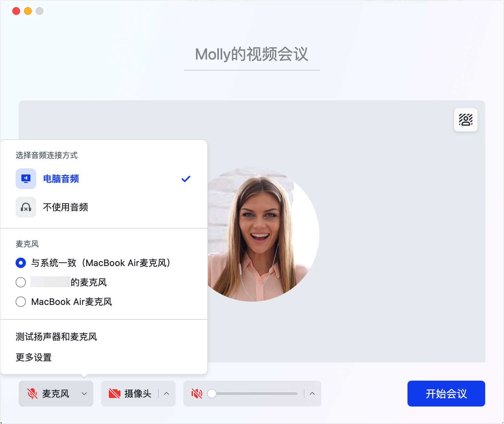Image resolution: width=504 pixels, height=424 pixels.
Task: Expand the camera settings chevron
Action: click(x=166, y=394)
